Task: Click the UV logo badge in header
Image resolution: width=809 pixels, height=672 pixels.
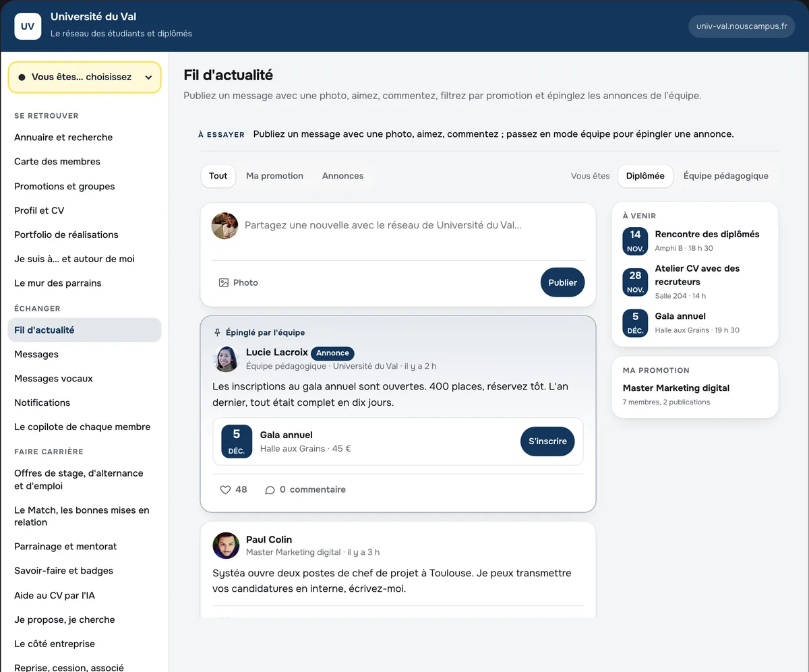Action: 28,26
